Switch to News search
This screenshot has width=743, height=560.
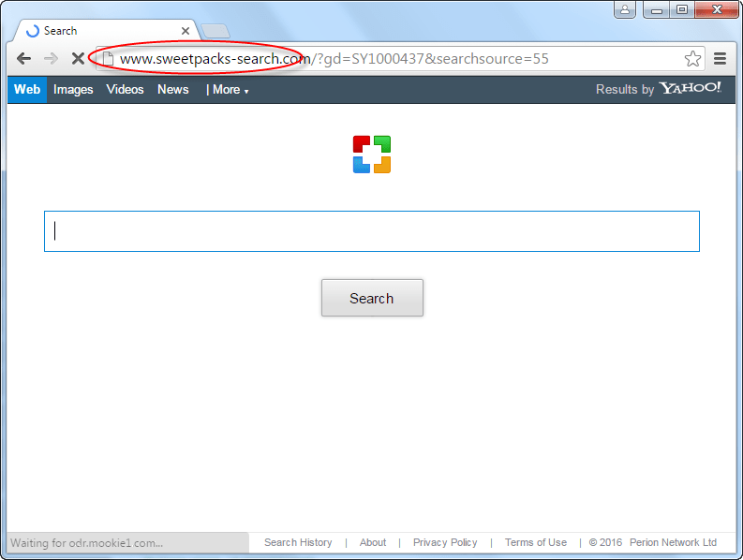(173, 90)
